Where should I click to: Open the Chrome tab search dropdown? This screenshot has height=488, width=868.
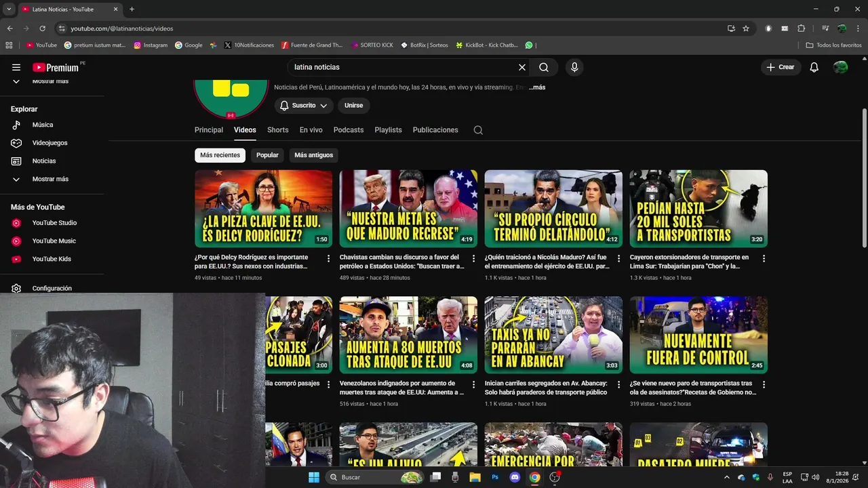tap(9, 9)
